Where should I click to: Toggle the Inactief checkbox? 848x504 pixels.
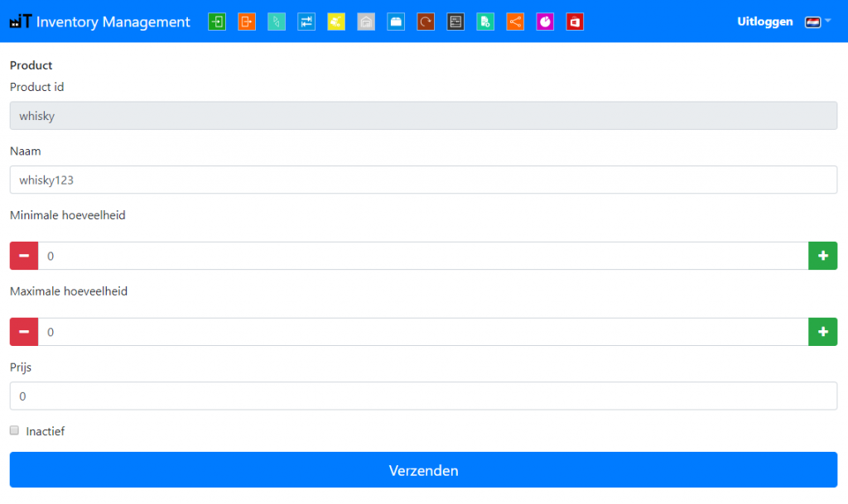click(x=15, y=430)
